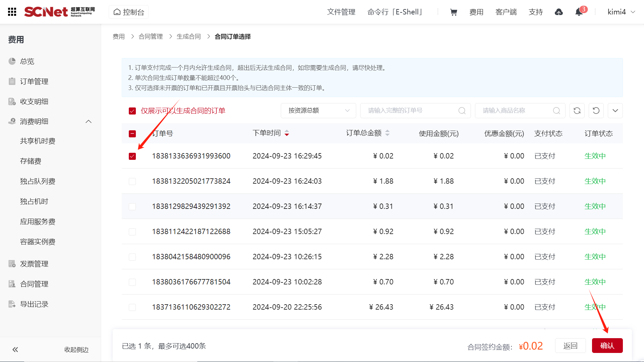
Task: Click the refresh order list icon
Action: point(577,110)
